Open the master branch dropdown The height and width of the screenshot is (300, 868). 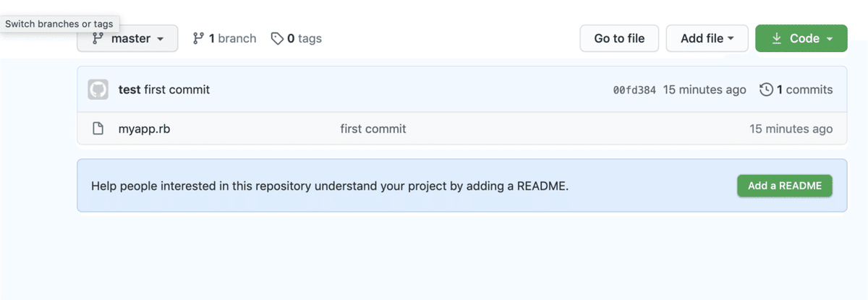128,38
